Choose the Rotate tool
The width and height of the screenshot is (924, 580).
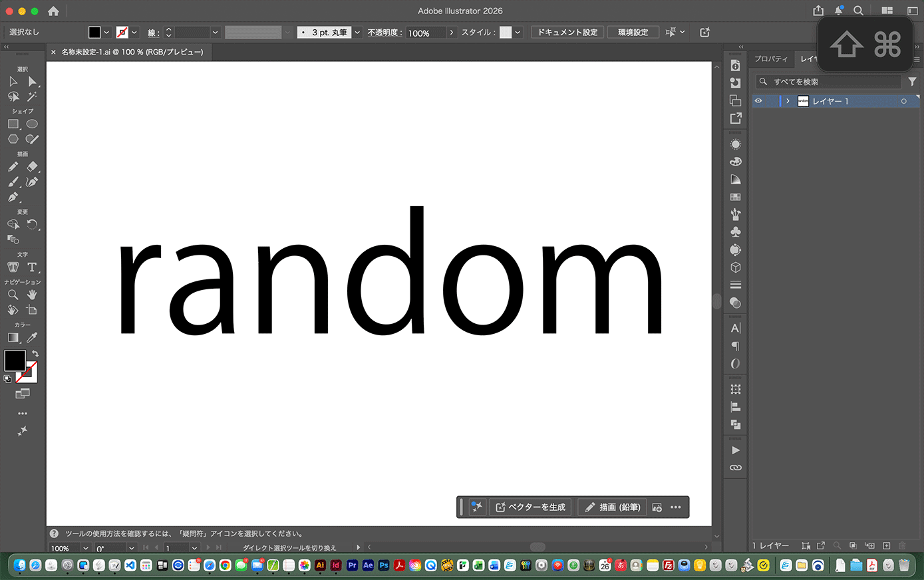(32, 225)
